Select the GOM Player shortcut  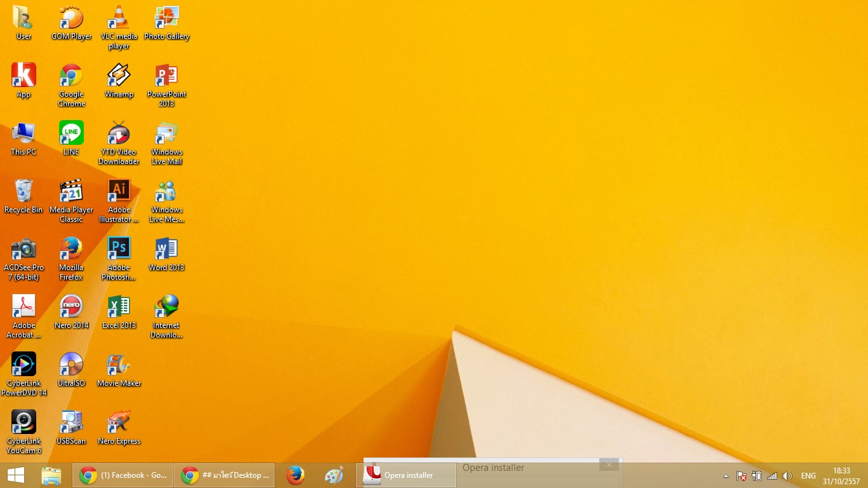[71, 24]
